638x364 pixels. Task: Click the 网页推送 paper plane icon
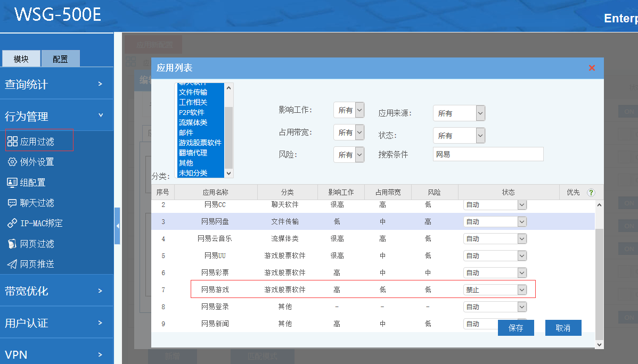click(x=12, y=264)
